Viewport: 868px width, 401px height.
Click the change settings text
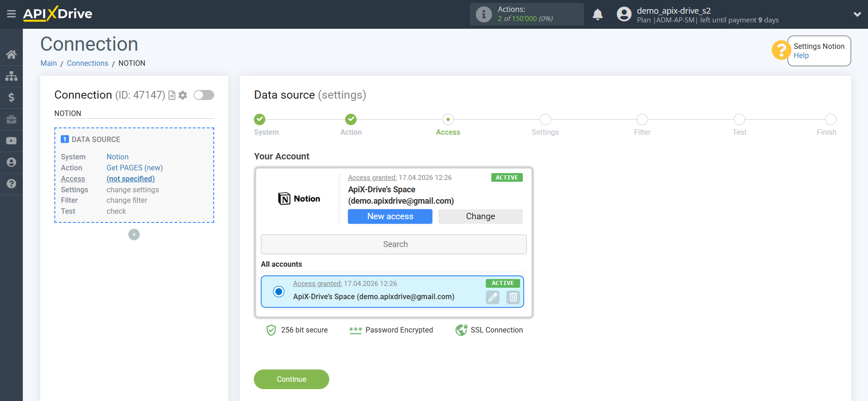(x=133, y=190)
